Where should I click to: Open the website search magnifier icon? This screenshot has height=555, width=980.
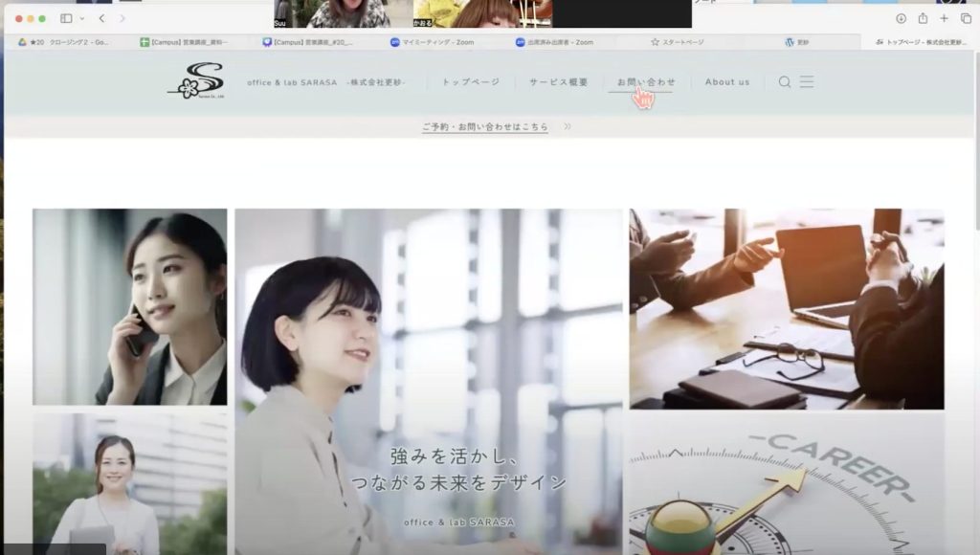pos(785,82)
